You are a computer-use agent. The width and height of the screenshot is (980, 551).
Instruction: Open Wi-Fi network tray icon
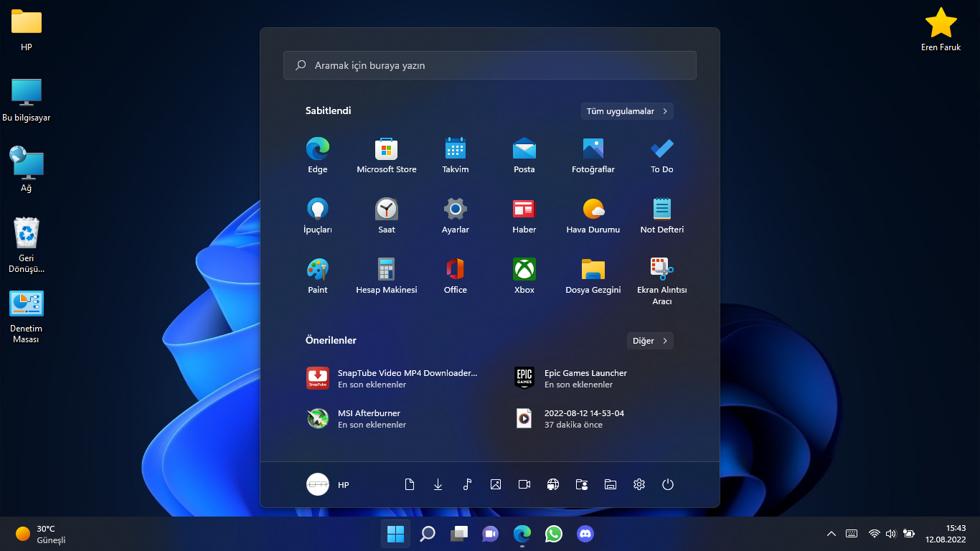click(874, 534)
